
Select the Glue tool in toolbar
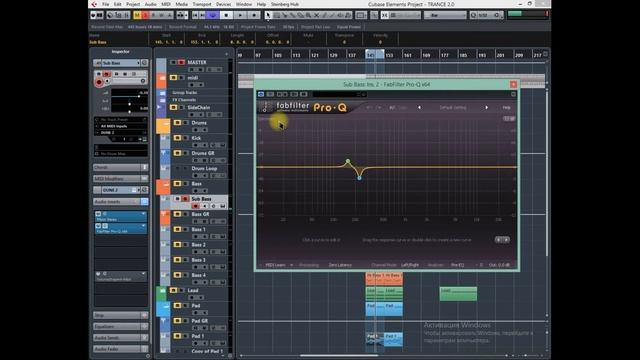click(x=292, y=15)
